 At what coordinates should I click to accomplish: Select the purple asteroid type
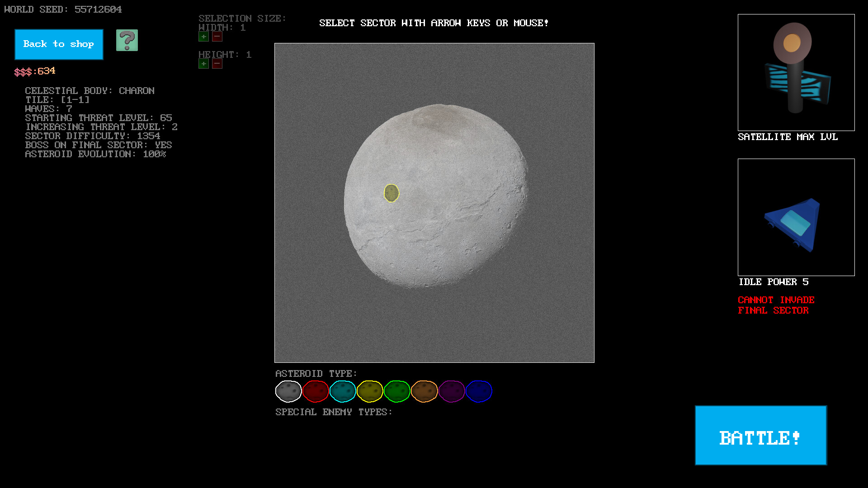(x=451, y=391)
